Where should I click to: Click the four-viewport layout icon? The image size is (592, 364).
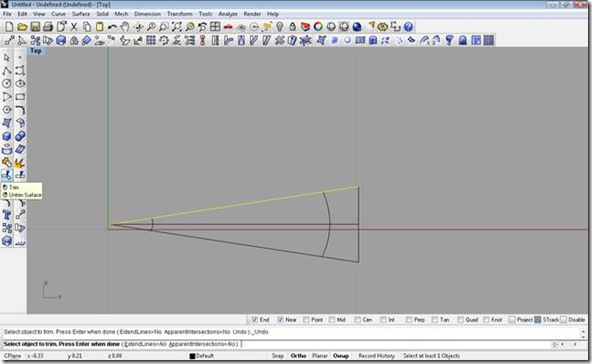[x=215, y=26]
